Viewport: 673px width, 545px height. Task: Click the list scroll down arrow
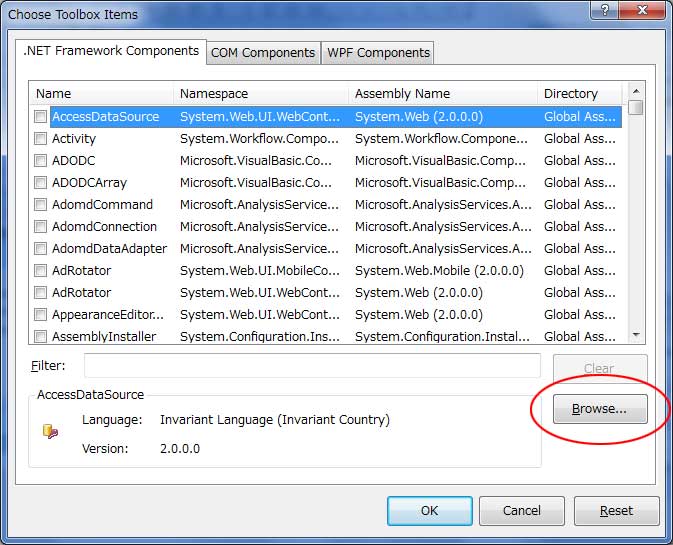(636, 335)
